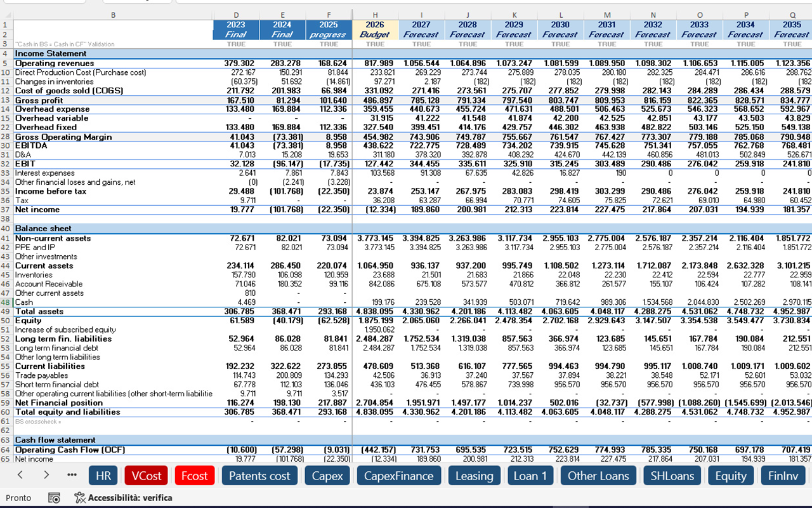The height and width of the screenshot is (508, 812).
Task: Switch to the Capex sheet
Action: click(x=327, y=475)
